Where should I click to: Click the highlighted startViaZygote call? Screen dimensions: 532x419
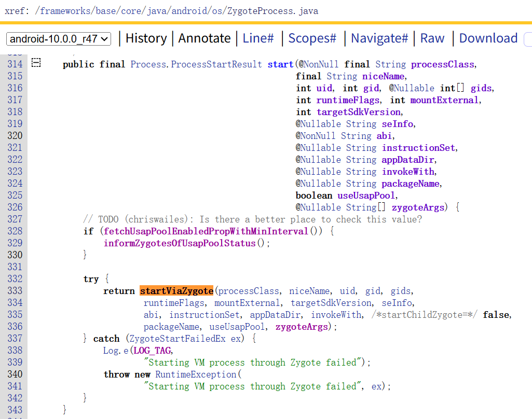tap(176, 291)
